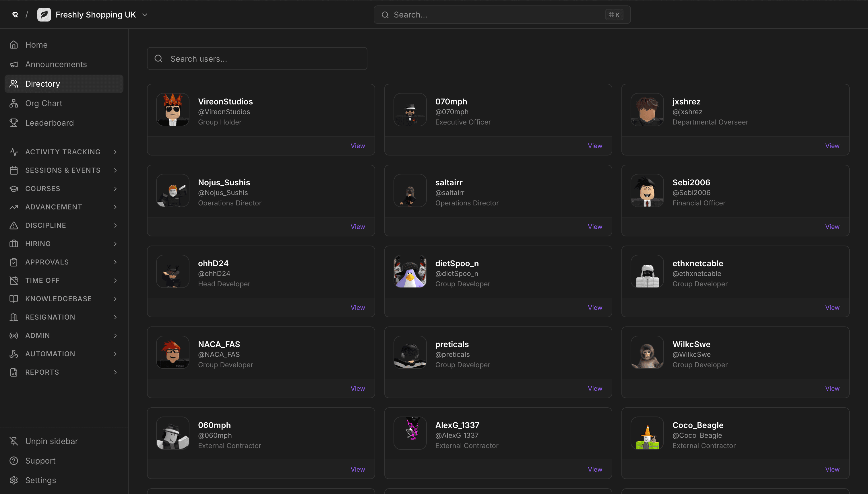Image resolution: width=868 pixels, height=494 pixels.
Task: Expand the Sessions & Events section chevron
Action: [115, 170]
